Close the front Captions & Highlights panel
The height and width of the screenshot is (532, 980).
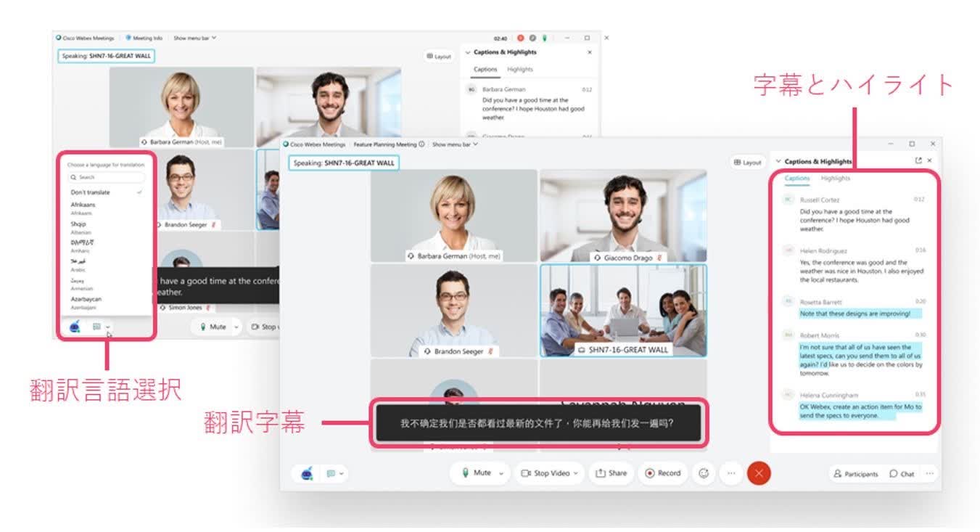(x=929, y=161)
